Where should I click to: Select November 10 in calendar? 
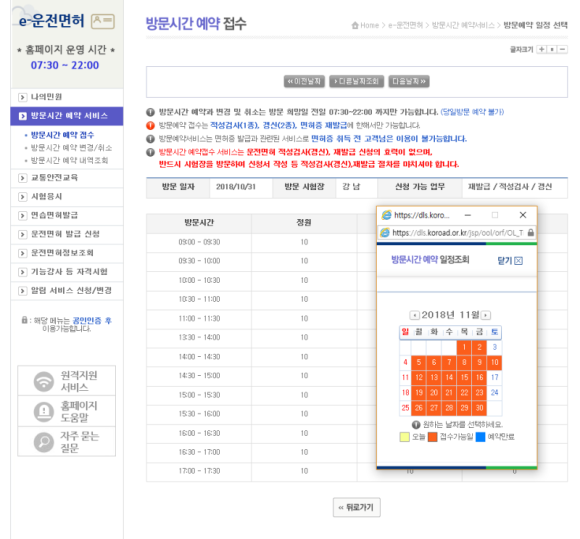(494, 363)
